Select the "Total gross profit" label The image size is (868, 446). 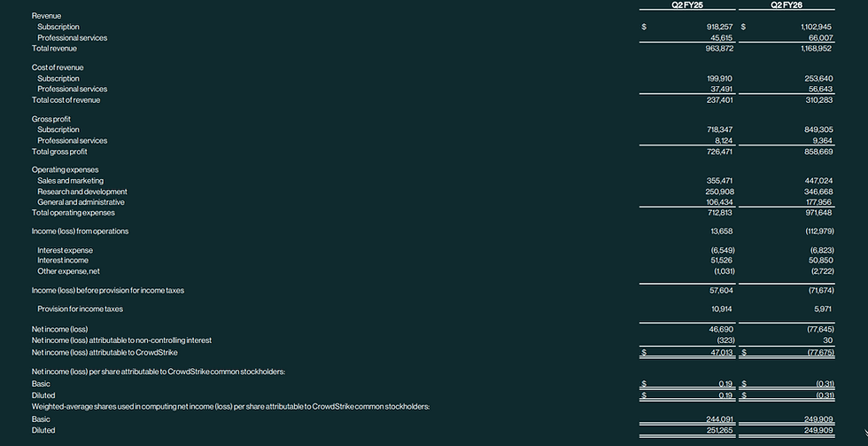coord(59,152)
